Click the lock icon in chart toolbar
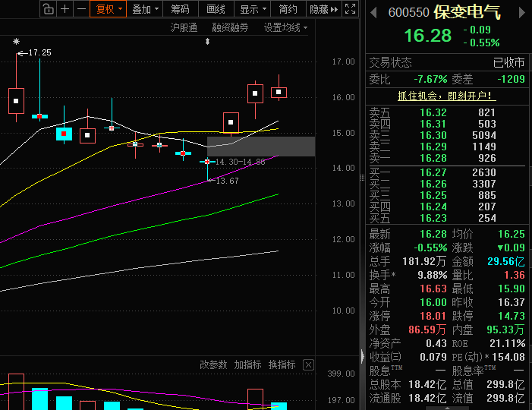The width and height of the screenshot is (532, 410). (48, 9)
